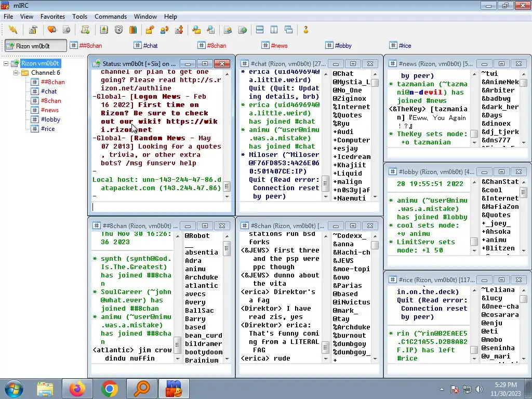532x399 pixels.
Task: Collapse the Channel: 6 folder in tree
Action: click(x=16, y=73)
